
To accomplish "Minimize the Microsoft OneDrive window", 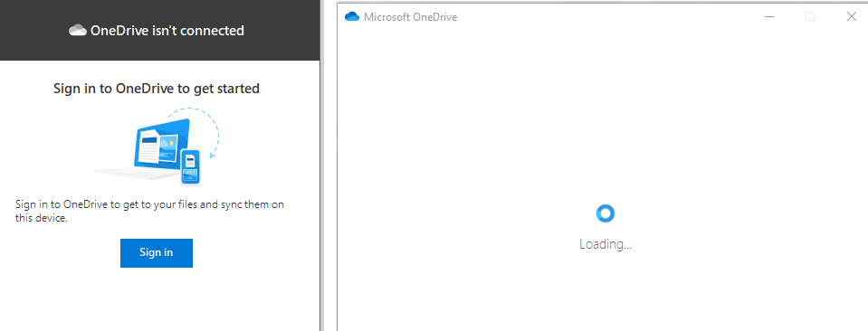I will [x=768, y=16].
